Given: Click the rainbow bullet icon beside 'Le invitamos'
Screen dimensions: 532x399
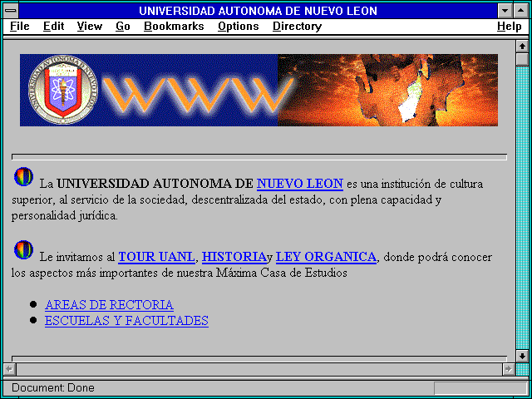Looking at the screenshot, I should (23, 250).
